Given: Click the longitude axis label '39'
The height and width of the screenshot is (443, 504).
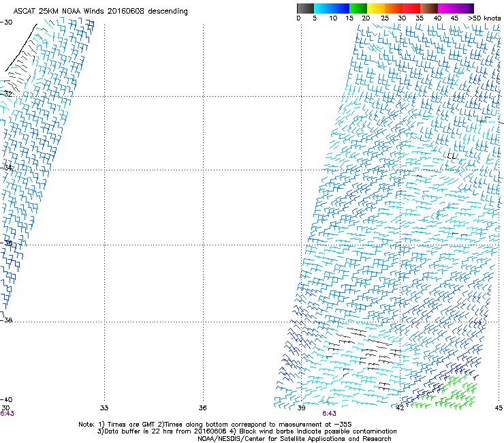Looking at the screenshot, I should [301, 408].
